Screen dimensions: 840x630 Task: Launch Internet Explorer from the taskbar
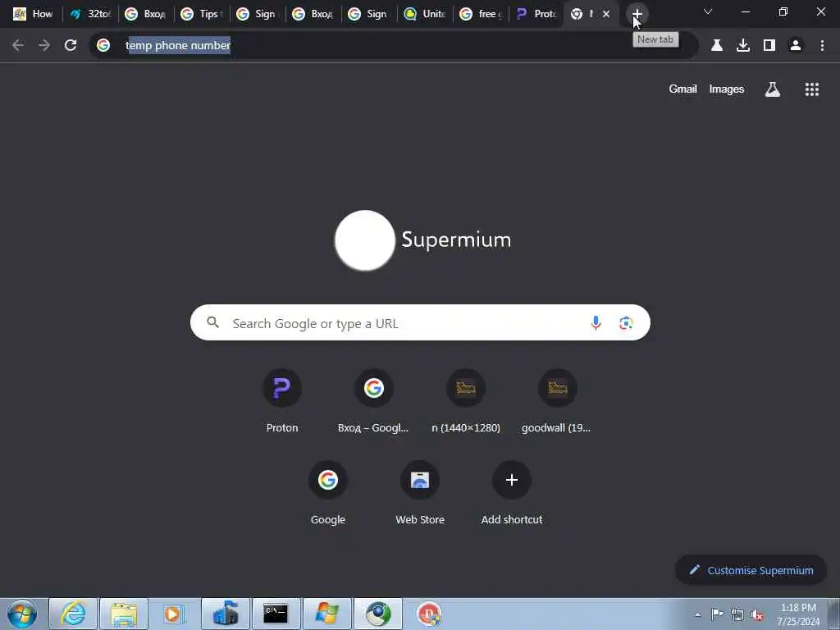(73, 614)
